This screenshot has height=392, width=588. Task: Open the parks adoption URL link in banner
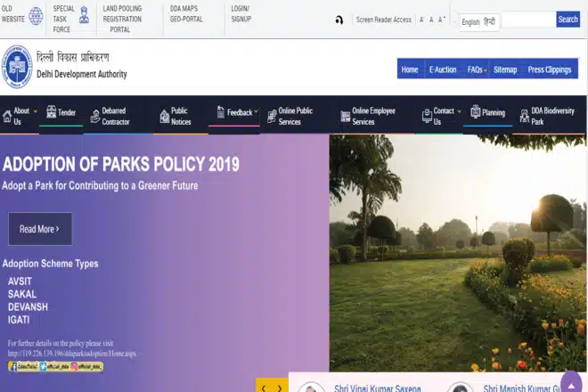coord(72,354)
